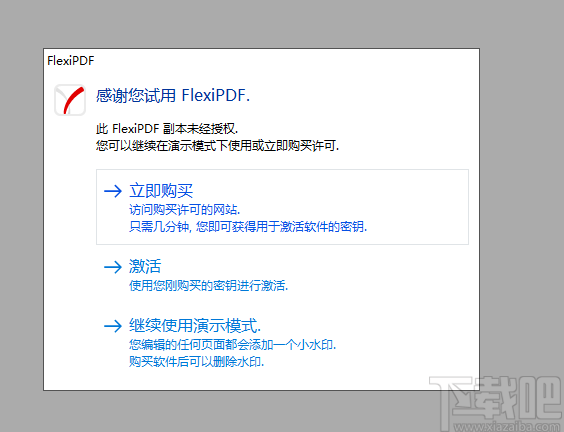Click the FlexiPDF logo icon
Viewport: 564px width, 432px height.
point(70,100)
